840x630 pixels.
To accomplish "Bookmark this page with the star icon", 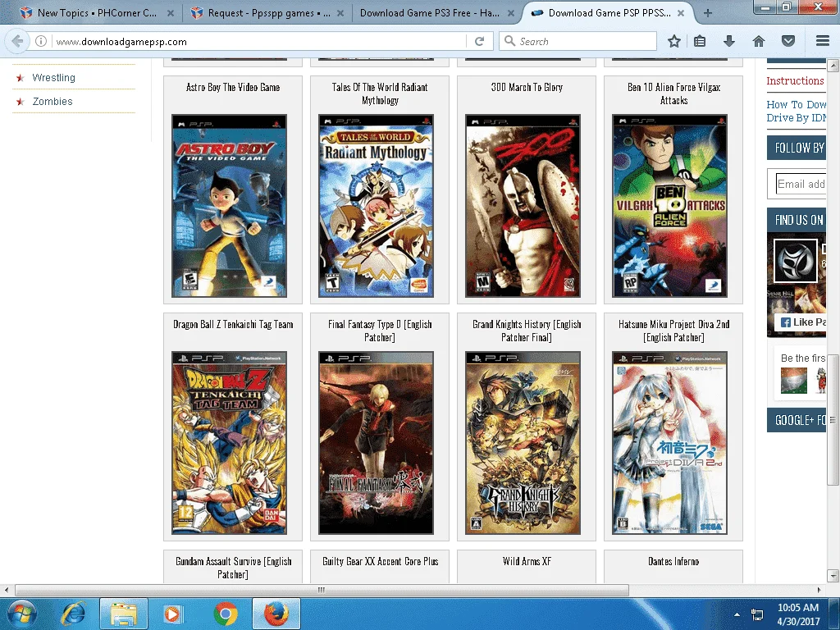I will pyautogui.click(x=674, y=41).
